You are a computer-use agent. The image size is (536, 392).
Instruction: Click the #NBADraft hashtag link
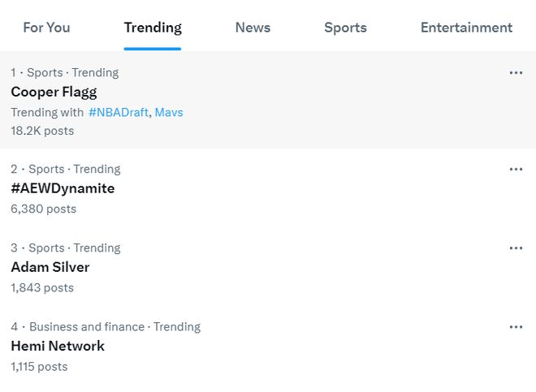[x=118, y=112]
